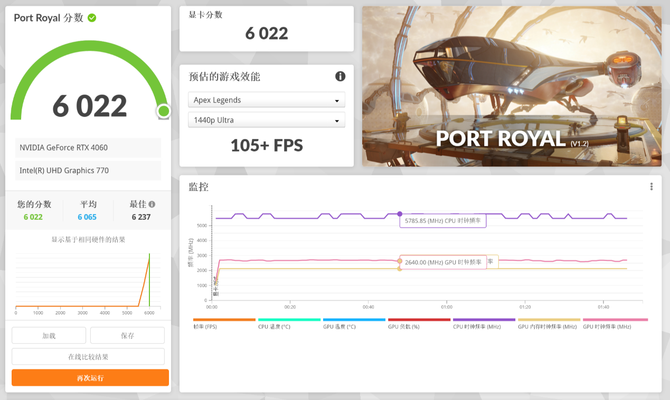Click the 105+ FPS estimate text

pyautogui.click(x=267, y=145)
